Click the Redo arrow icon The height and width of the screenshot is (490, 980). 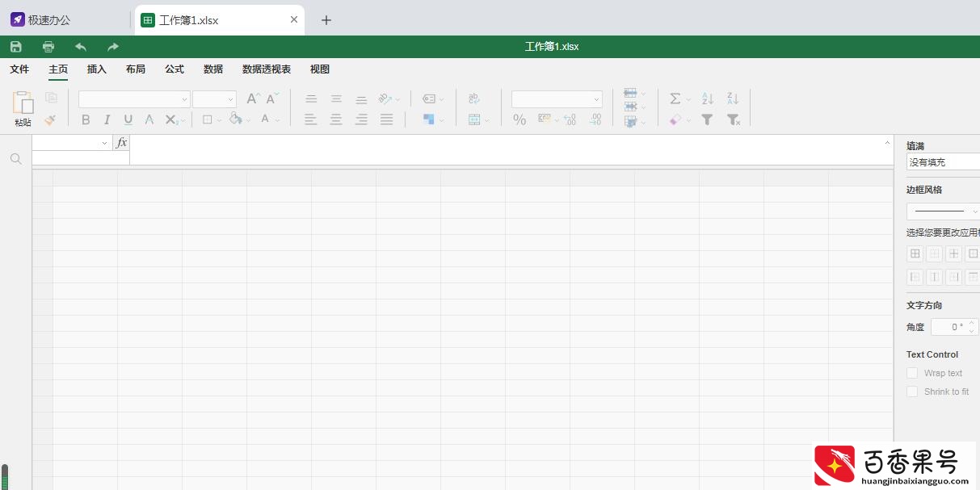pyautogui.click(x=113, y=47)
